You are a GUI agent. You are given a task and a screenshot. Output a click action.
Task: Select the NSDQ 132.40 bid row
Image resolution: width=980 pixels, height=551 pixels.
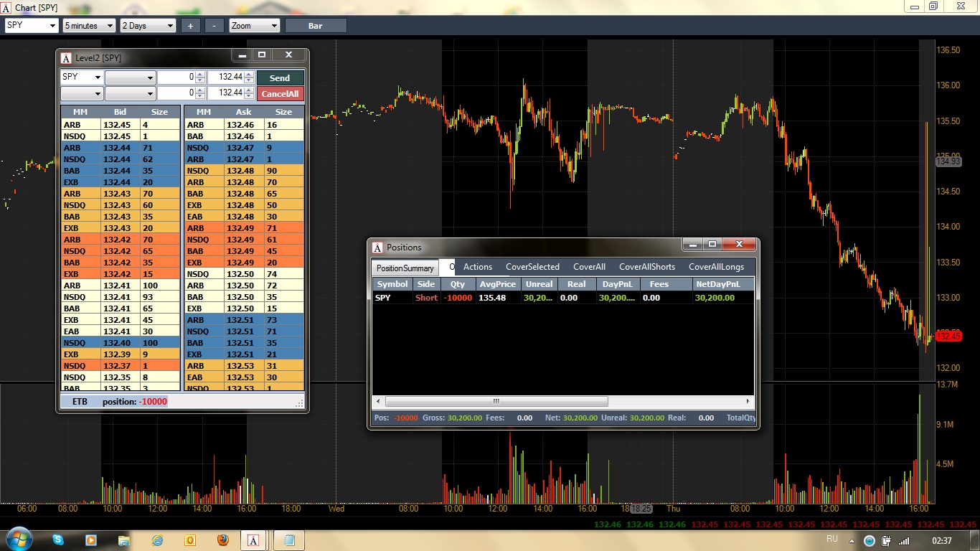[120, 343]
